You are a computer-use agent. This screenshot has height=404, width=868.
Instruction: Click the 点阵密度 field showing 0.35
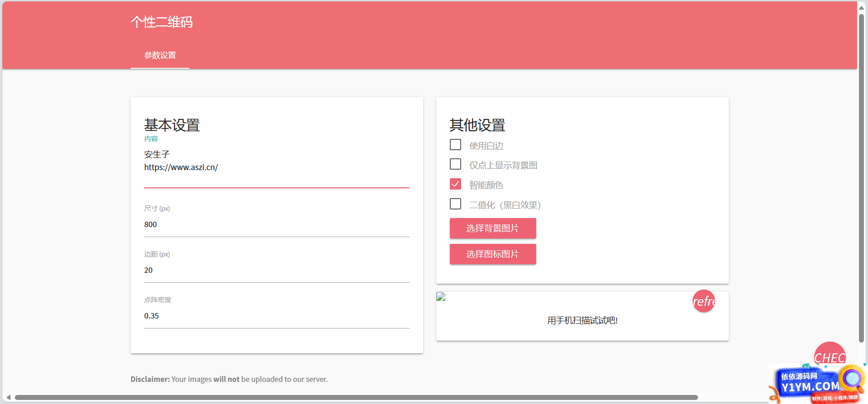pyautogui.click(x=277, y=316)
